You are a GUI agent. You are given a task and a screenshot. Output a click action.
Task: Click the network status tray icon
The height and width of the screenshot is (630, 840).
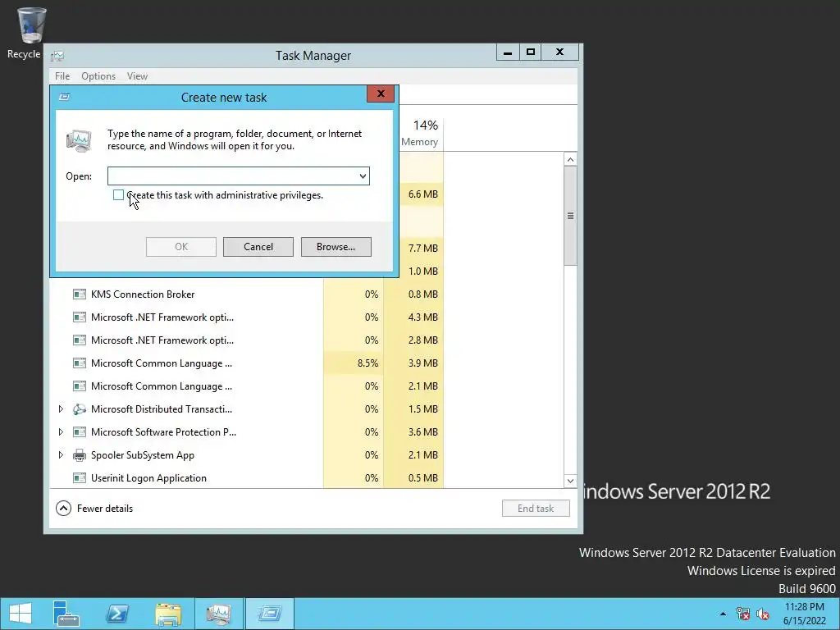coord(743,614)
